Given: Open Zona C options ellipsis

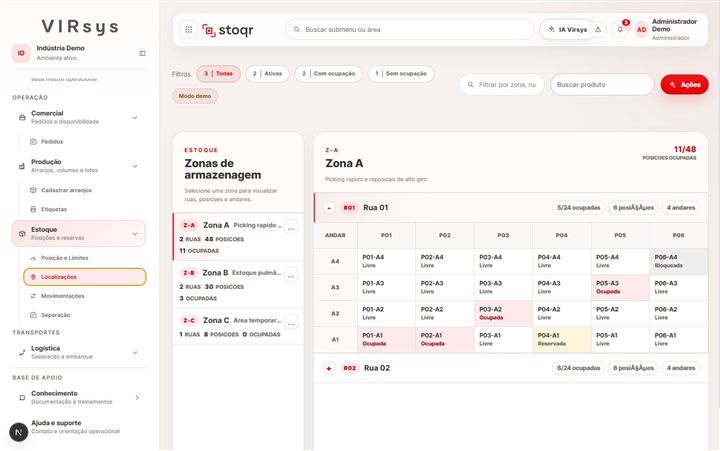Looking at the screenshot, I should [291, 322].
